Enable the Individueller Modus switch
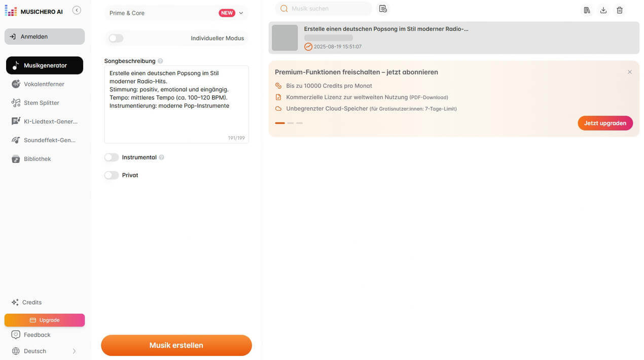This screenshot has height=360, width=644. coord(116,38)
